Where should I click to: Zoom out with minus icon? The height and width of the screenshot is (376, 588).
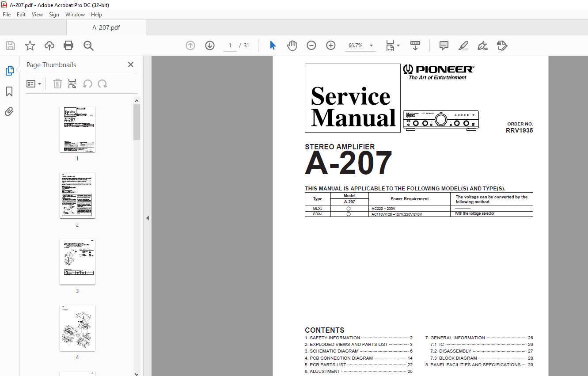pos(311,46)
